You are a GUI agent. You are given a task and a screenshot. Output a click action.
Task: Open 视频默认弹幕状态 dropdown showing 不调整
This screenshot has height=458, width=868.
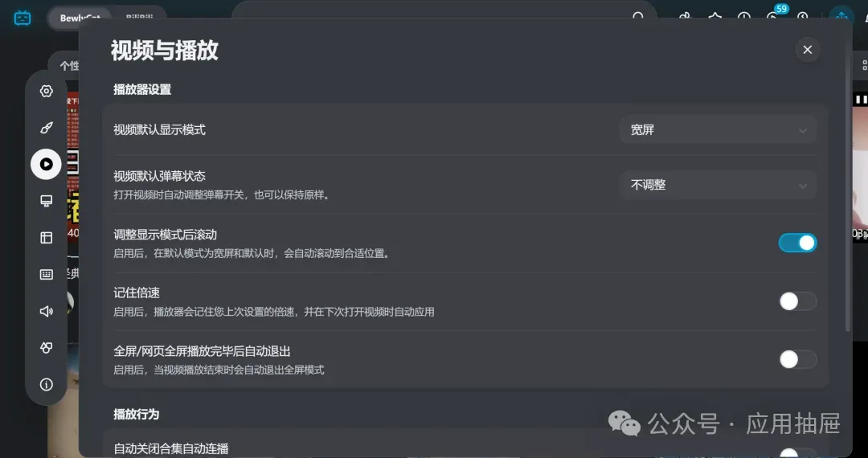coord(718,185)
